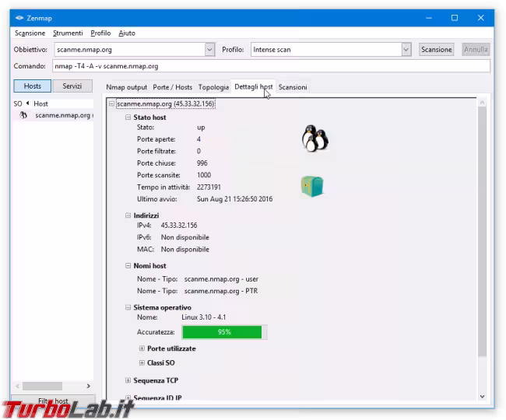Collapse the Indirizzi section
This screenshot has height=420, width=506.
point(128,215)
